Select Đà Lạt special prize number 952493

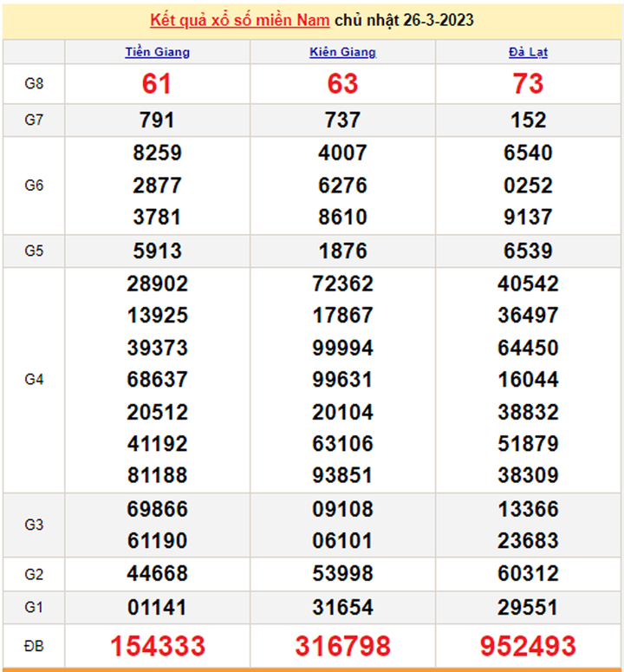pos(528,646)
